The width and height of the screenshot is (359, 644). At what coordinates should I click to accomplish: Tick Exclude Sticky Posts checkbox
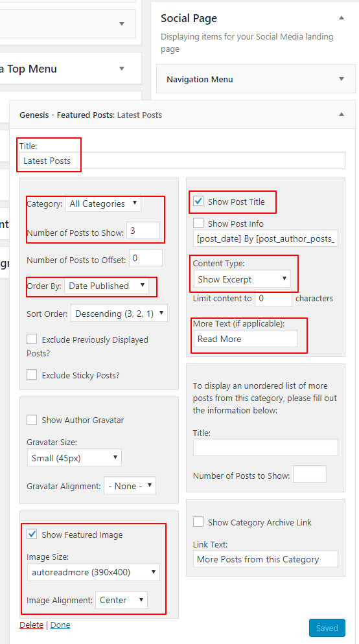pyautogui.click(x=32, y=374)
